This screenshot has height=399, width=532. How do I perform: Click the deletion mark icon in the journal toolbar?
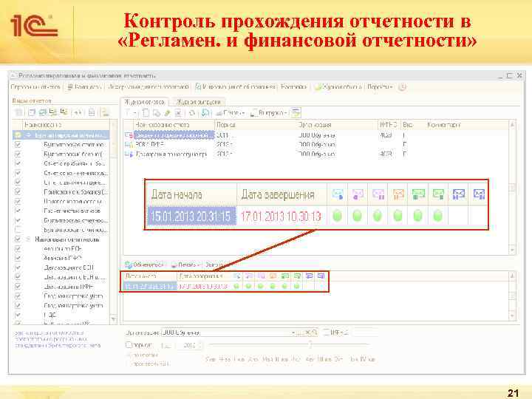pyautogui.click(x=179, y=112)
